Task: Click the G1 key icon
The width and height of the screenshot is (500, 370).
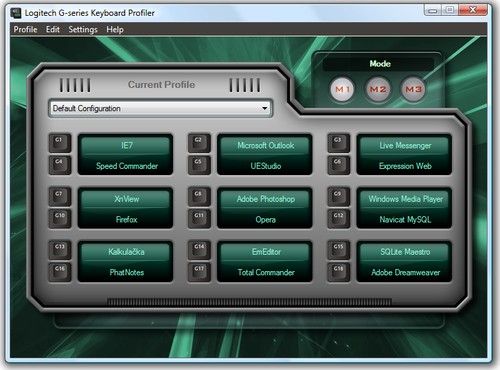Action: point(60,143)
